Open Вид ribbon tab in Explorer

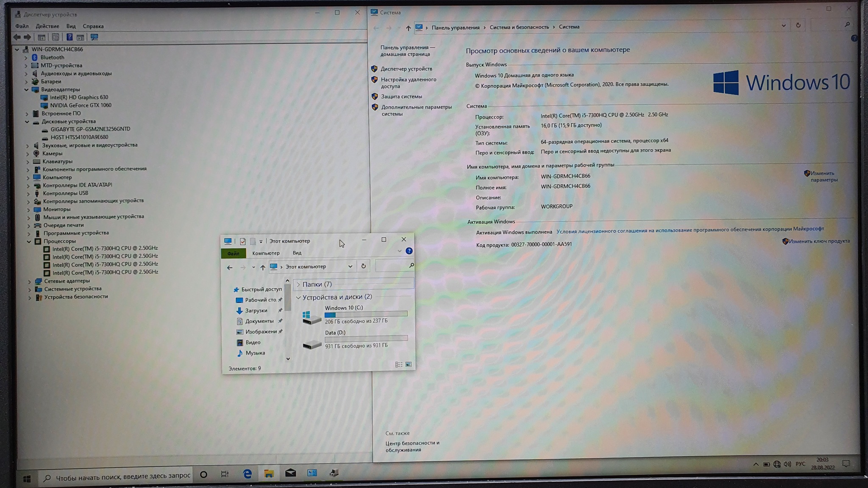[297, 253]
